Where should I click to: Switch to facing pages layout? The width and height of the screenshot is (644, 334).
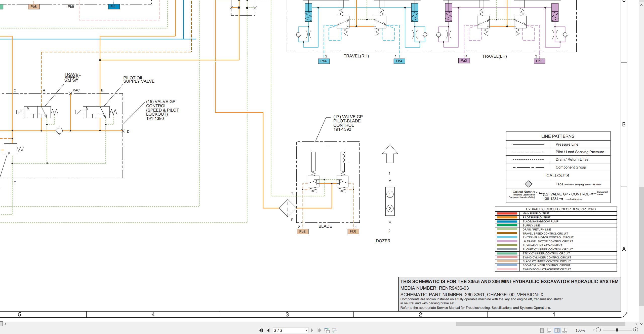click(557, 330)
